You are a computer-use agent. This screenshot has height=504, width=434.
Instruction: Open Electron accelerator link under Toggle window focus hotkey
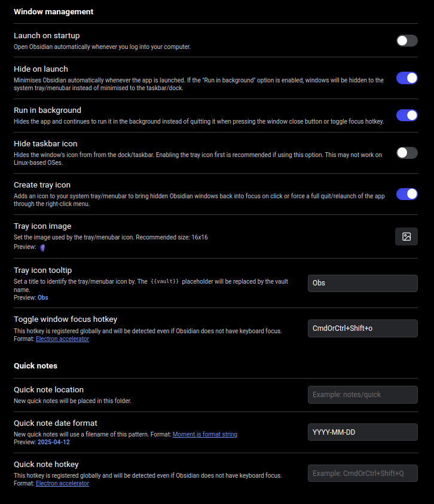[62, 339]
